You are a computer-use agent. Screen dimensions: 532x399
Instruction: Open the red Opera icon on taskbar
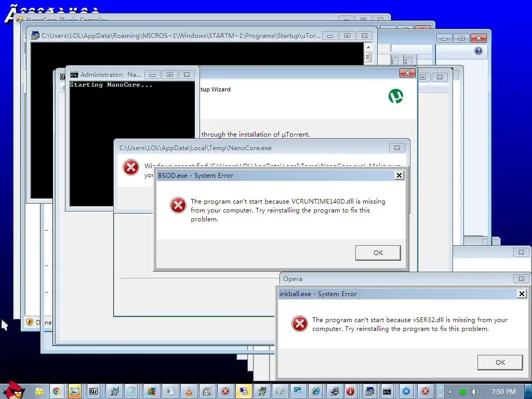[x=351, y=392]
